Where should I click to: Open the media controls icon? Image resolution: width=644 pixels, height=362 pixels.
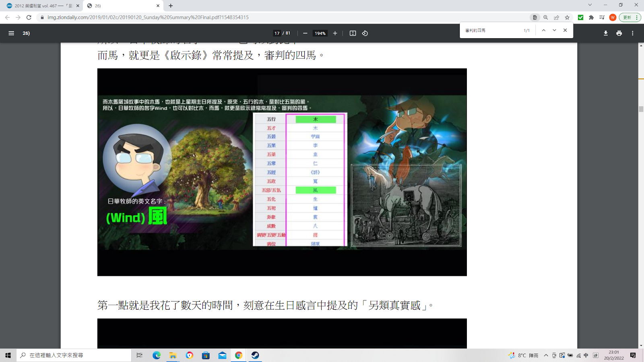pos(602,17)
